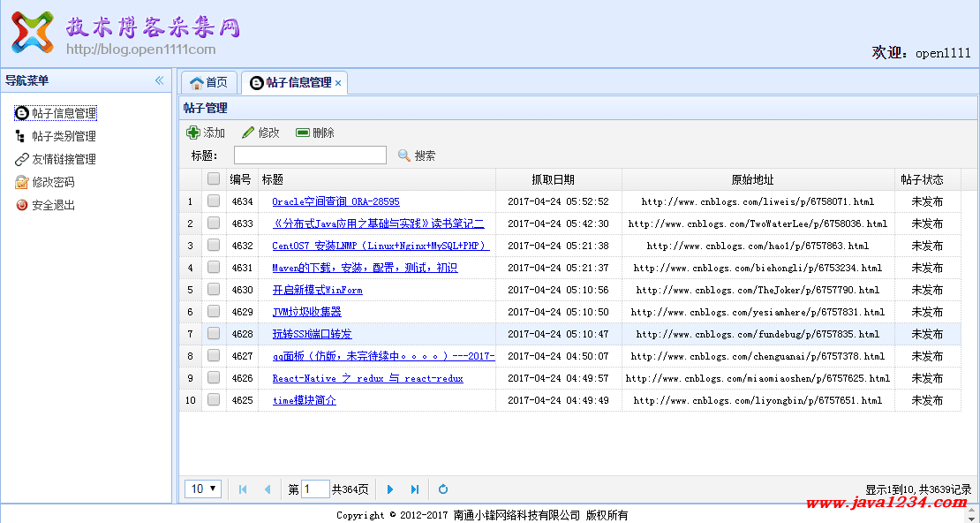Go to the next page
Viewport: 980px width, 523px height.
(390, 489)
